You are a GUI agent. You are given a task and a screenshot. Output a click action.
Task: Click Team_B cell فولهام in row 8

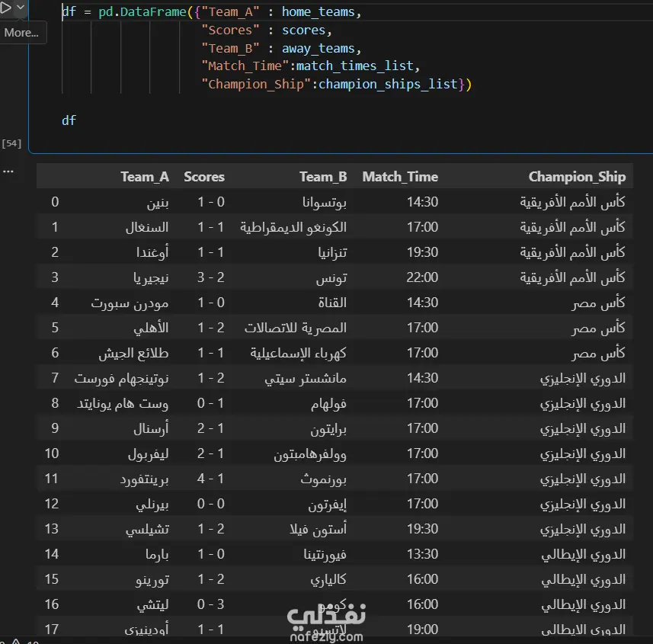click(x=328, y=404)
